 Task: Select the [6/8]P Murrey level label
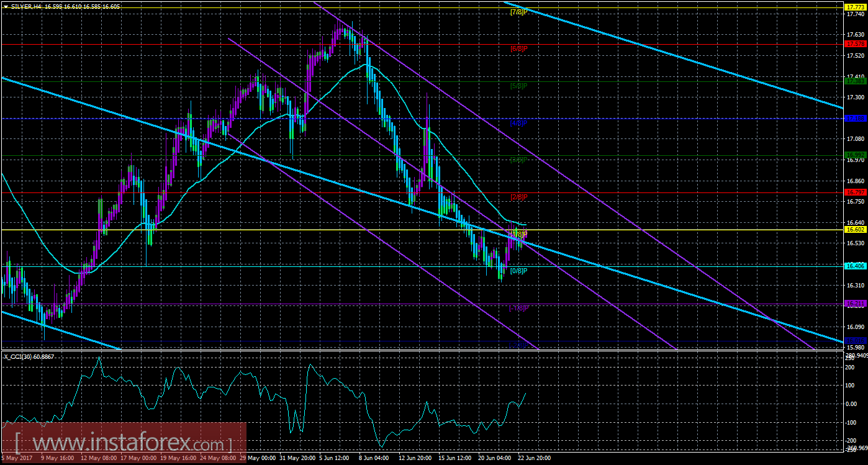click(518, 48)
